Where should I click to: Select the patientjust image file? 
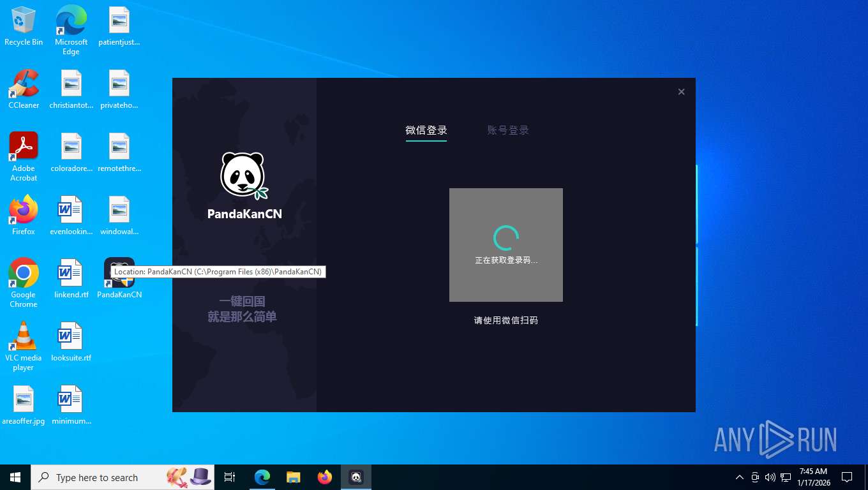pyautogui.click(x=119, y=27)
